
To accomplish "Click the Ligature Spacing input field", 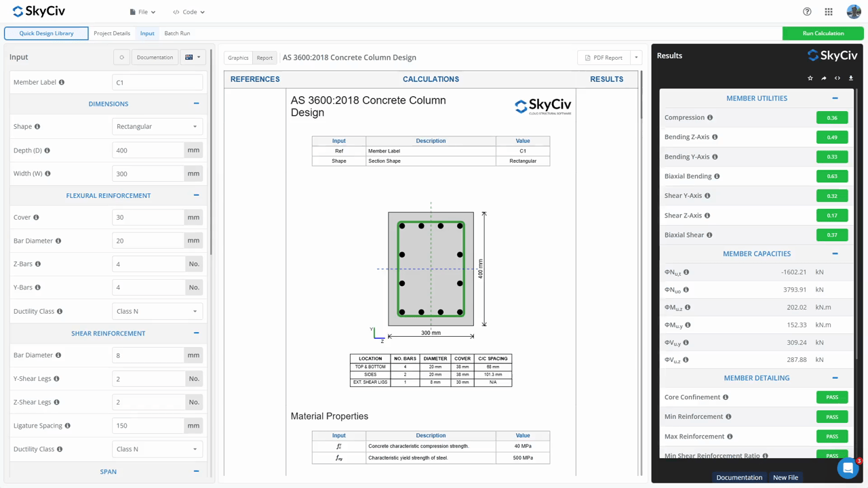I will [x=148, y=426].
